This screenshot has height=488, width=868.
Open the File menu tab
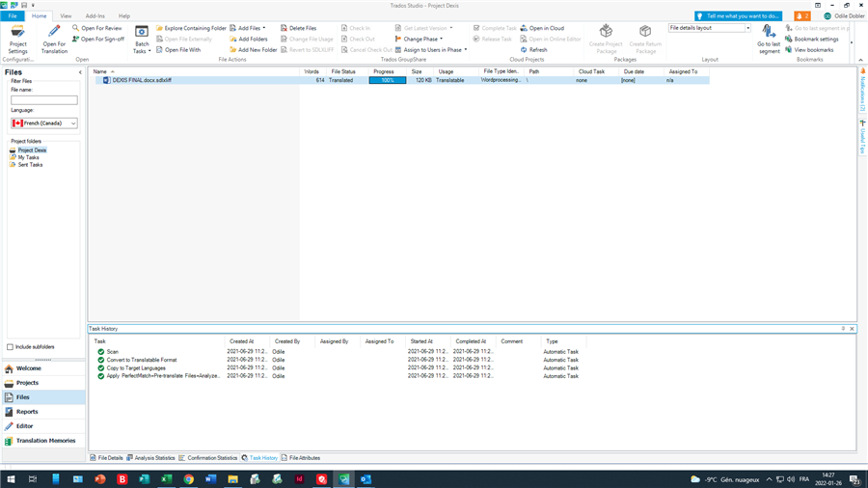pos(13,16)
